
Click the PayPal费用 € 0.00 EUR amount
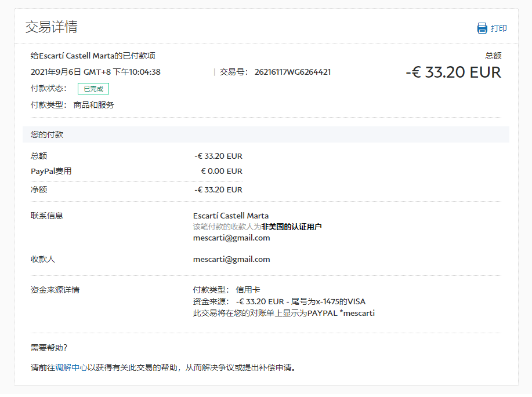coord(221,171)
